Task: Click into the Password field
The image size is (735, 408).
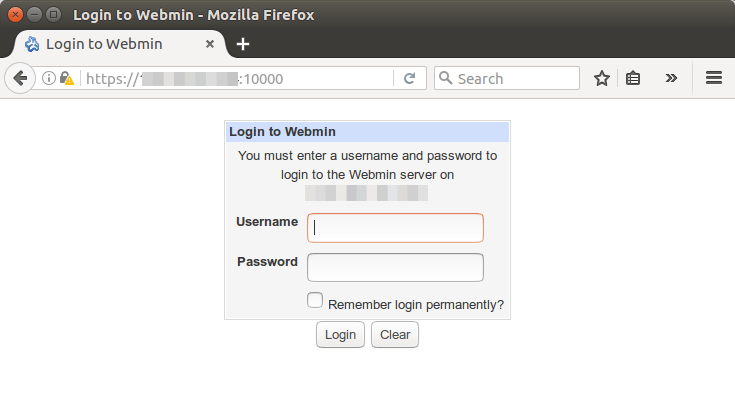Action: pos(395,267)
